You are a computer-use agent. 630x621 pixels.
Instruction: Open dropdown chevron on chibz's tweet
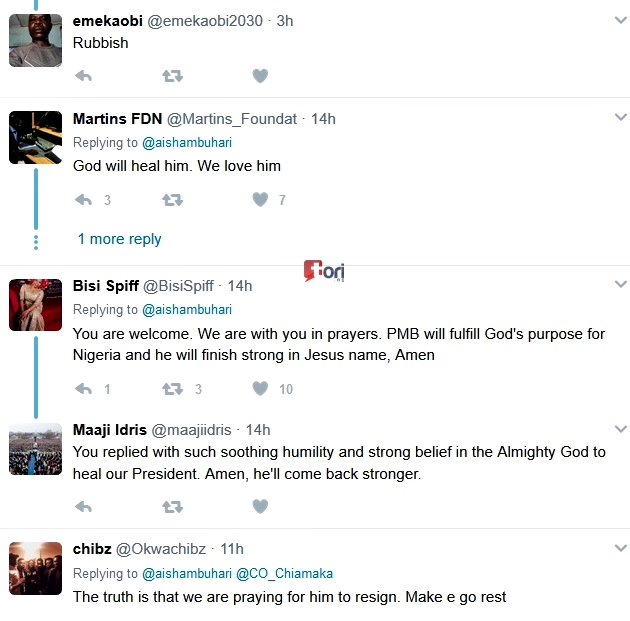point(620,549)
